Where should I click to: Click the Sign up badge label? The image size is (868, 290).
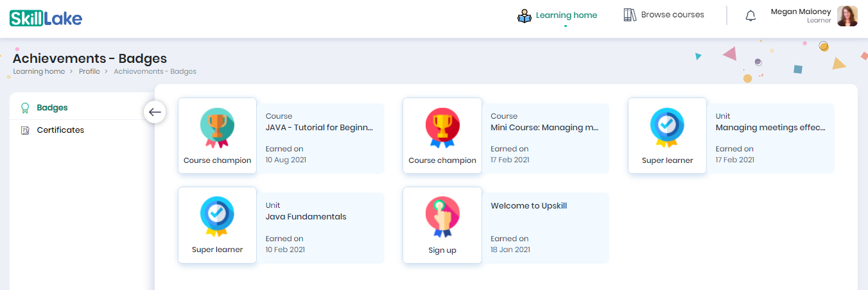(x=442, y=250)
